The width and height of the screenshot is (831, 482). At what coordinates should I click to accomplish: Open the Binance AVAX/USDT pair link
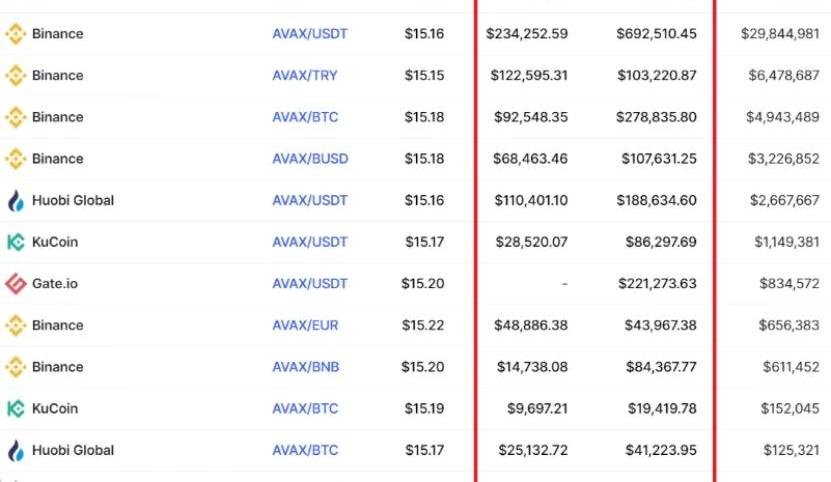tap(310, 34)
